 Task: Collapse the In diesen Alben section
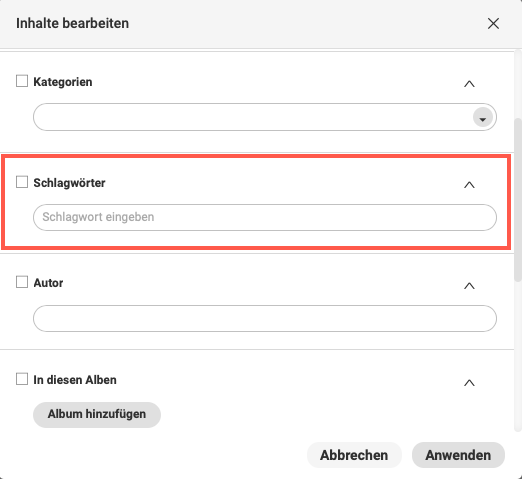tap(469, 383)
